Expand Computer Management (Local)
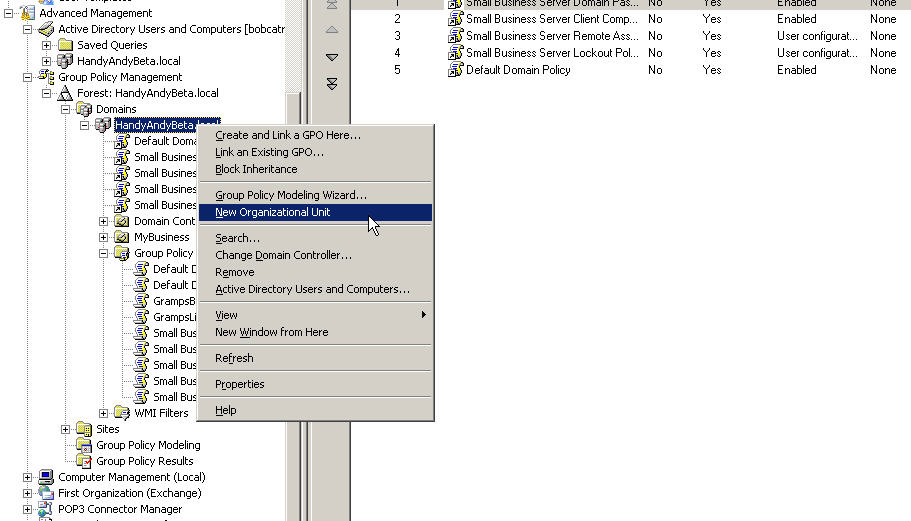The width and height of the screenshot is (911, 521). coord(27,477)
